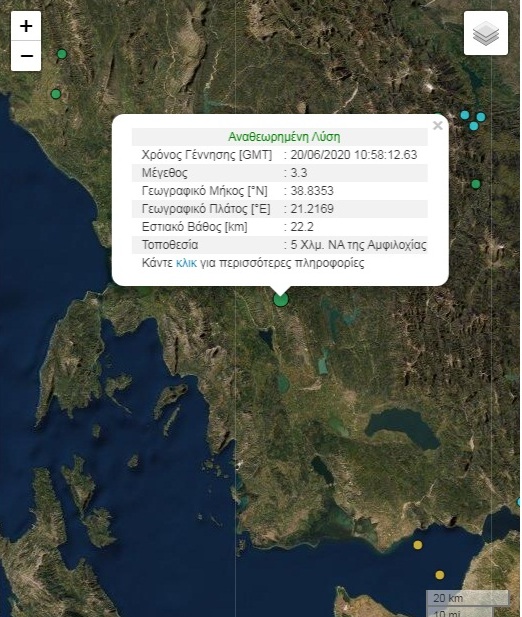Follow the blue κλικ link for more details
The height and width of the screenshot is (617, 522).
tap(186, 263)
